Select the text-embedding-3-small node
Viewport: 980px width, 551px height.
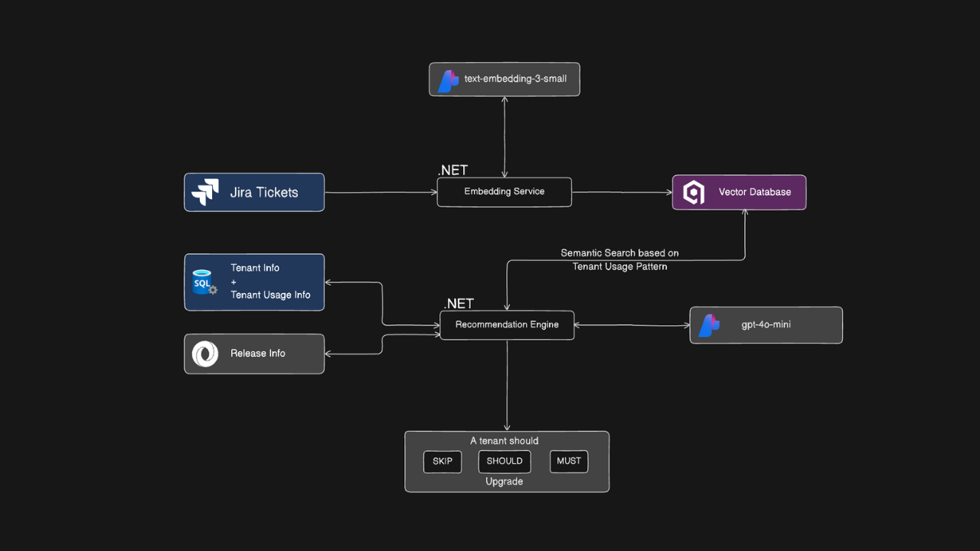tap(504, 79)
